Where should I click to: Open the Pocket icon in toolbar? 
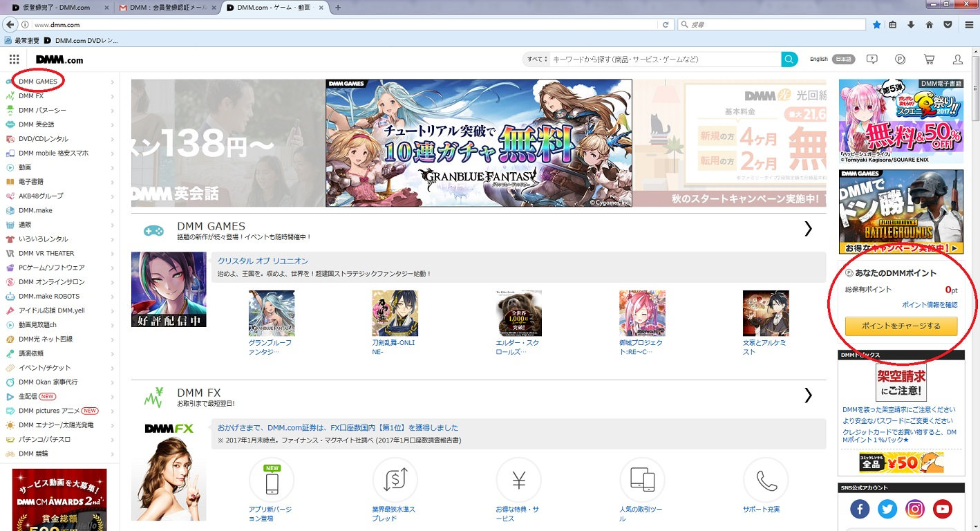coord(948,24)
